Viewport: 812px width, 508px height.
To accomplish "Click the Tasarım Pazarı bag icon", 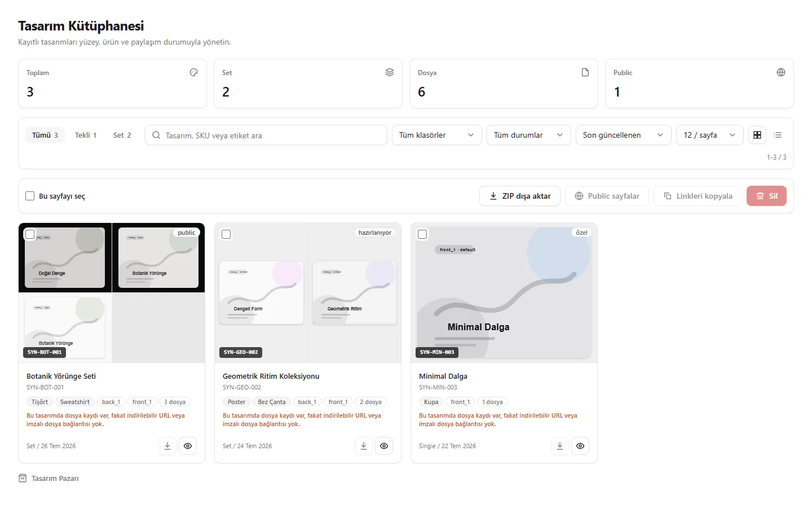I will pyautogui.click(x=23, y=478).
